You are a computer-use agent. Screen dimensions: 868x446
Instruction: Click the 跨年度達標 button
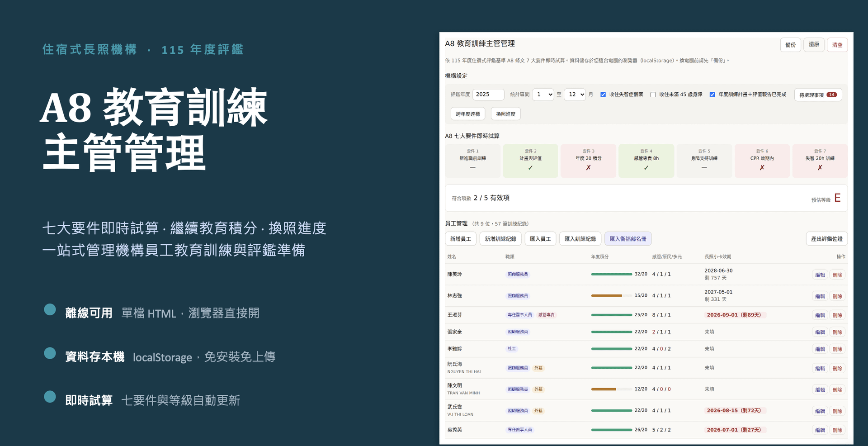(468, 114)
